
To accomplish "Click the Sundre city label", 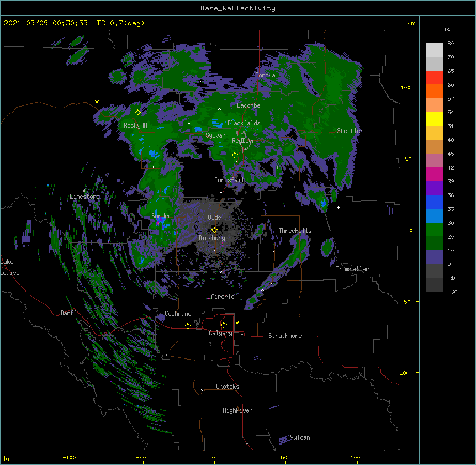I will click(x=161, y=216).
